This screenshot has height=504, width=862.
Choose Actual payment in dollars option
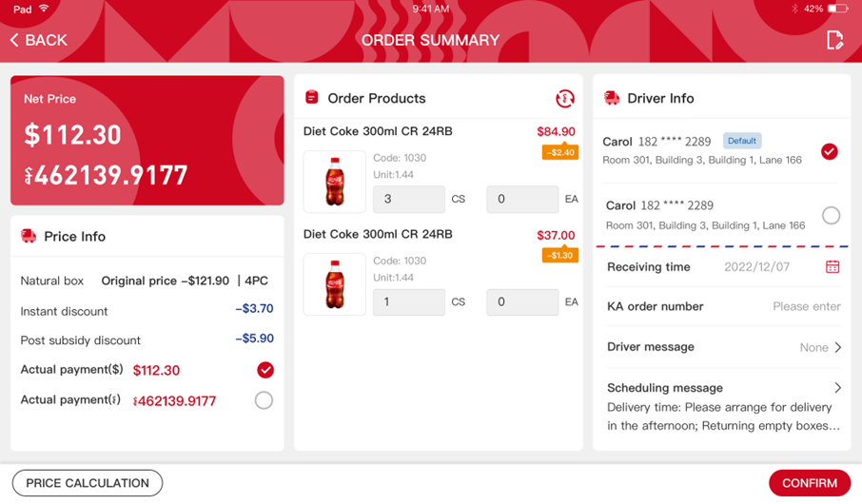pyautogui.click(x=265, y=370)
